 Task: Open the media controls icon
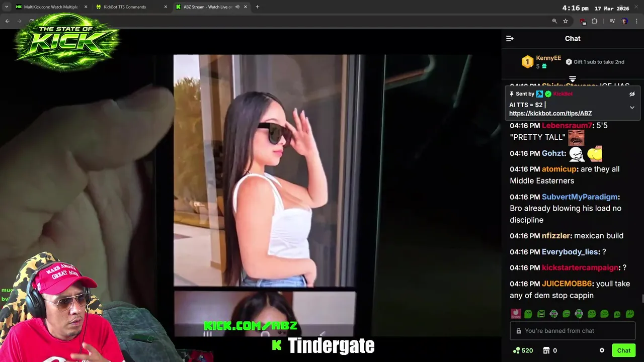[x=612, y=21]
